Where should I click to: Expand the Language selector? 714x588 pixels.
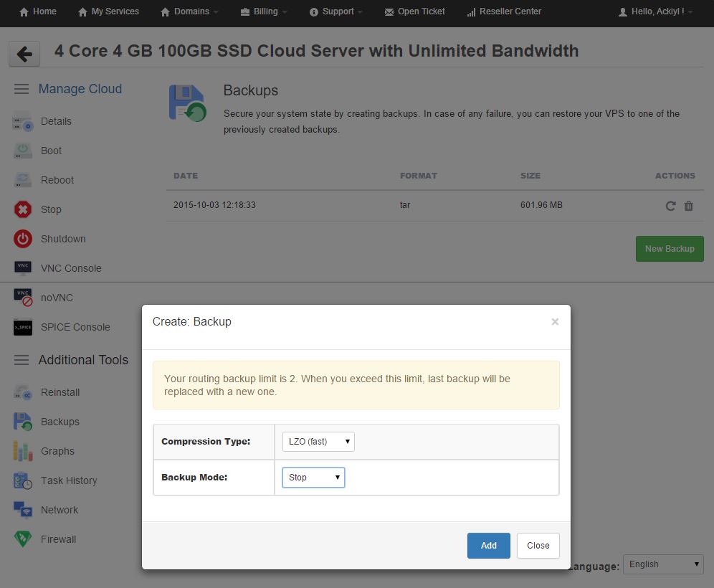pyautogui.click(x=663, y=564)
